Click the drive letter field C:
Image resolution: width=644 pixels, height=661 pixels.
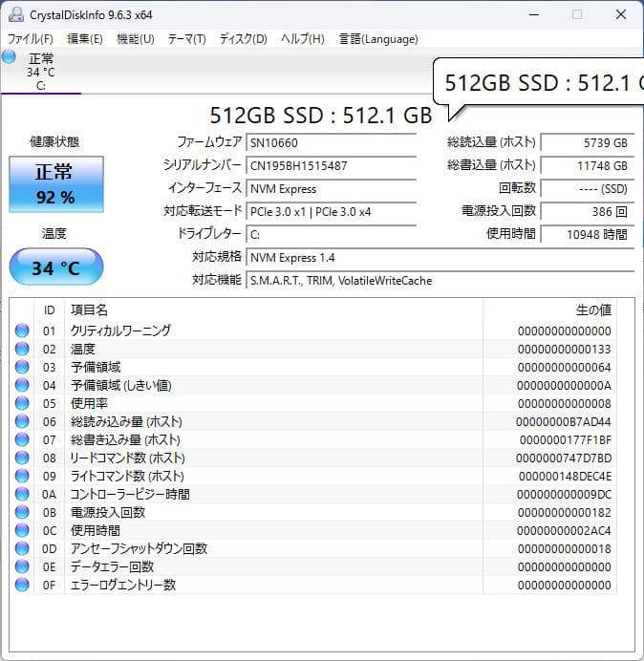(x=331, y=235)
